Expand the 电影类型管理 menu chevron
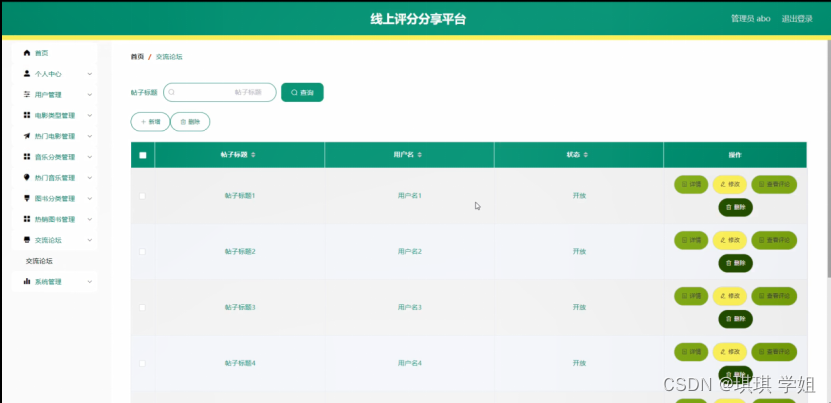This screenshot has height=403, width=831. [x=90, y=115]
